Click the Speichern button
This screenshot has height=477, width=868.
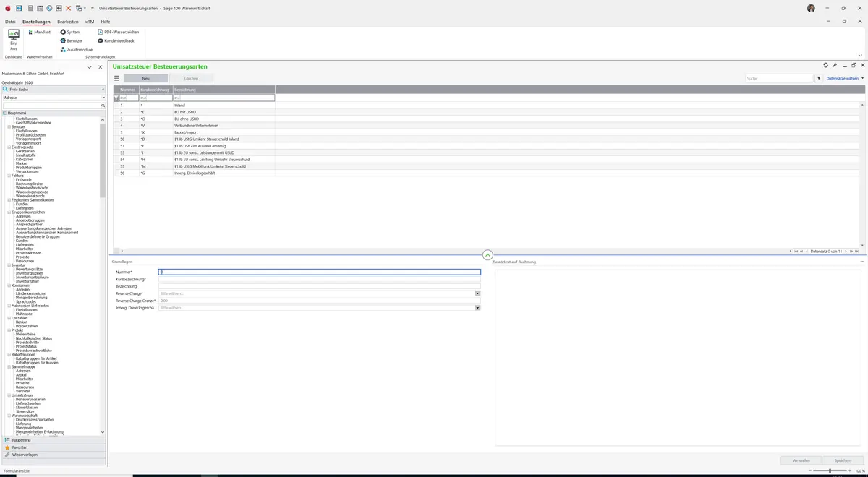(843, 460)
